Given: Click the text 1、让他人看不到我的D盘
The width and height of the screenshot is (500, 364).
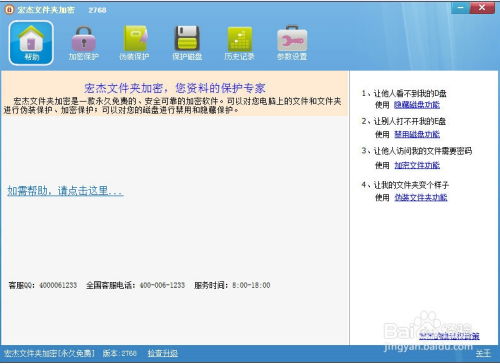Looking at the screenshot, I should pos(404,93).
